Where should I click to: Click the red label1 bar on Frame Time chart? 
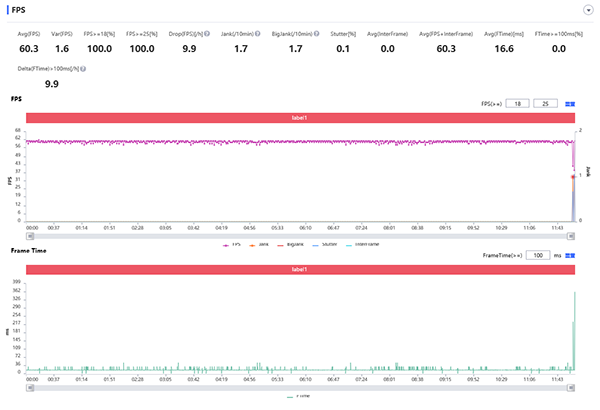300,270
